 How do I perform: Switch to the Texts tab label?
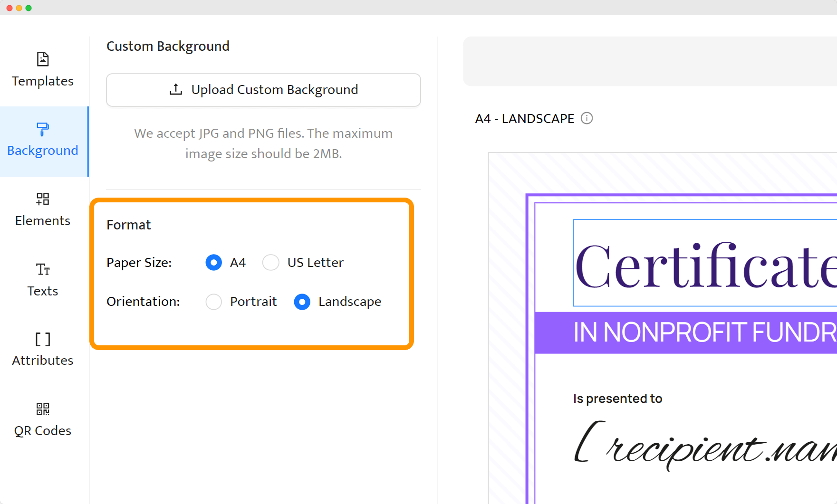[x=43, y=291]
